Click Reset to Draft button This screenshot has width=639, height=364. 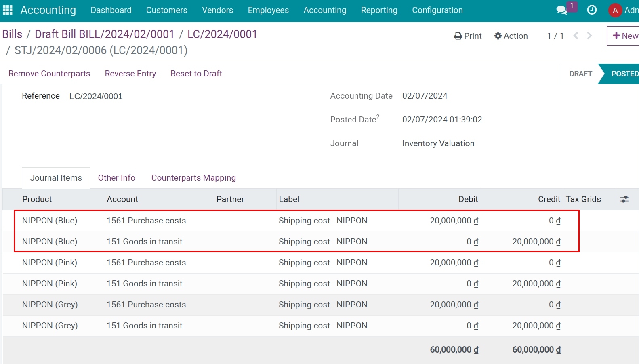point(196,74)
